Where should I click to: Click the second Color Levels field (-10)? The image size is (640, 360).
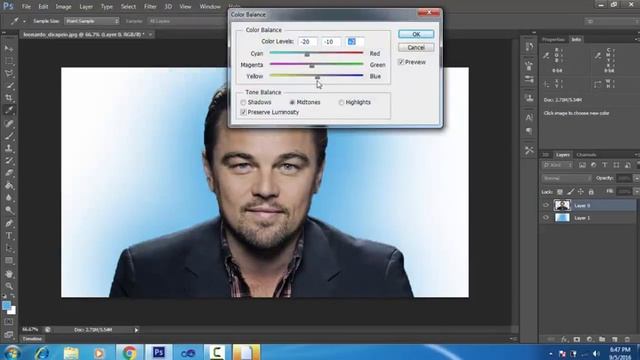tap(331, 42)
